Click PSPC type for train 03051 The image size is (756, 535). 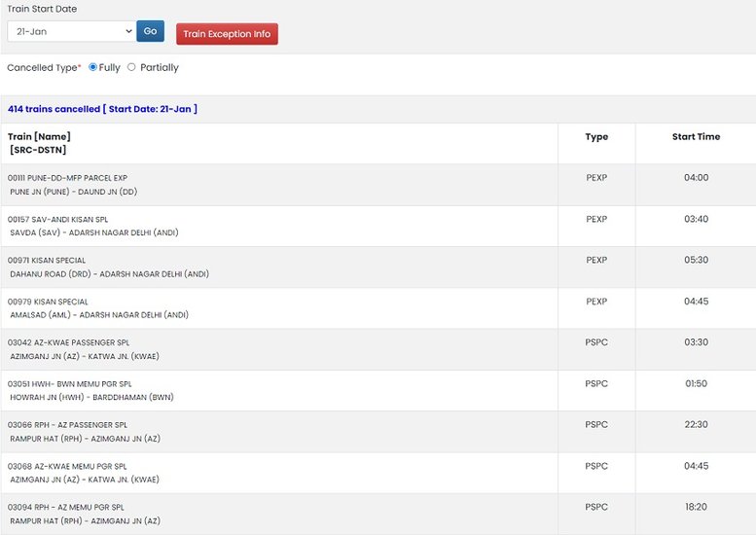(x=596, y=384)
